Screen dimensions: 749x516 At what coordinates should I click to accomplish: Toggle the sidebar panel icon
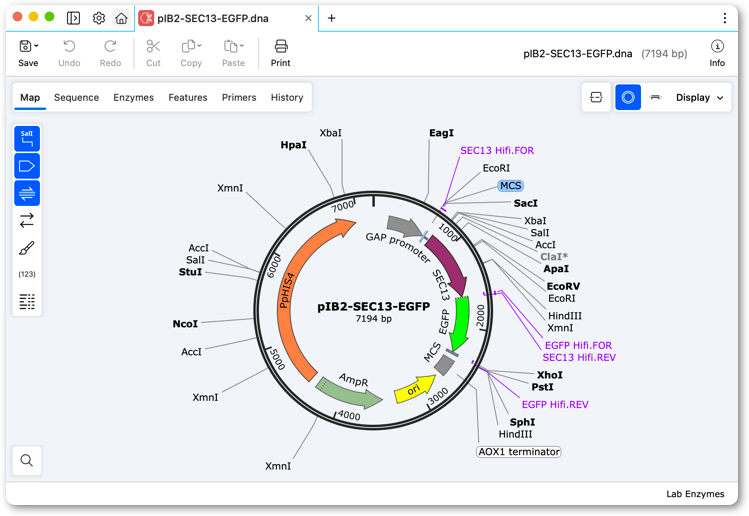[73, 18]
